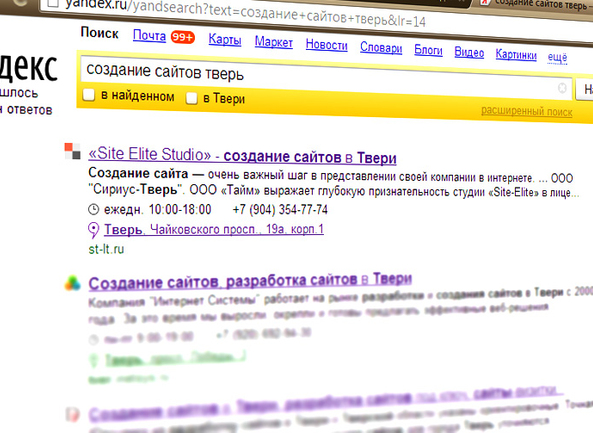Click the page icon in address bar
The width and height of the screenshot is (593, 433).
point(53,3)
